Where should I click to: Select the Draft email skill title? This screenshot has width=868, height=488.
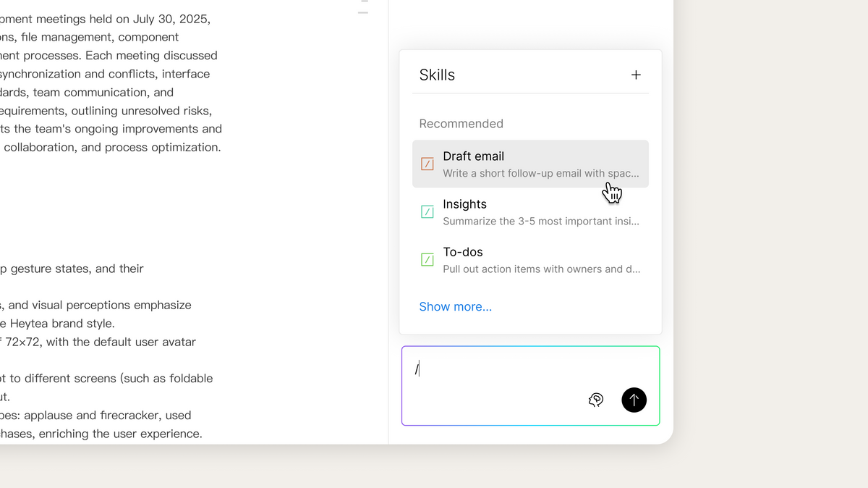474,156
